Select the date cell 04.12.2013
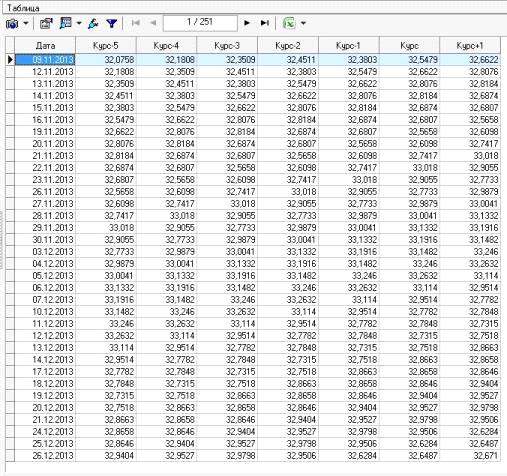Image resolution: width=507 pixels, height=476 pixels. pos(45,264)
